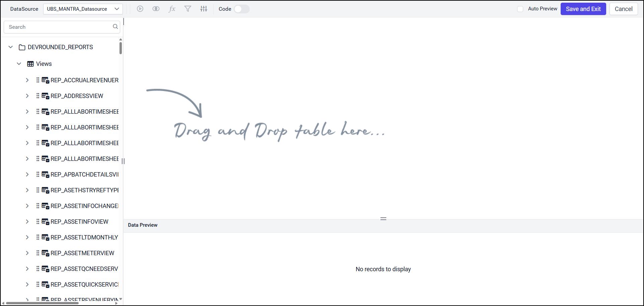Click the REP_ASSETINFOVIEW view table icon
Screen dimensions: 644x306
[x=45, y=222]
